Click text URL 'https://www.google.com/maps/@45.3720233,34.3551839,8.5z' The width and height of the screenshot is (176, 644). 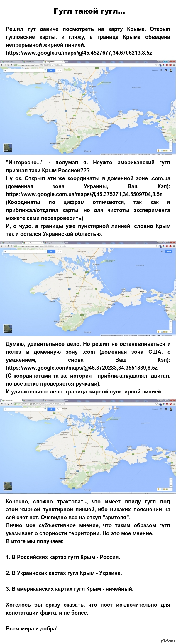[82, 368]
